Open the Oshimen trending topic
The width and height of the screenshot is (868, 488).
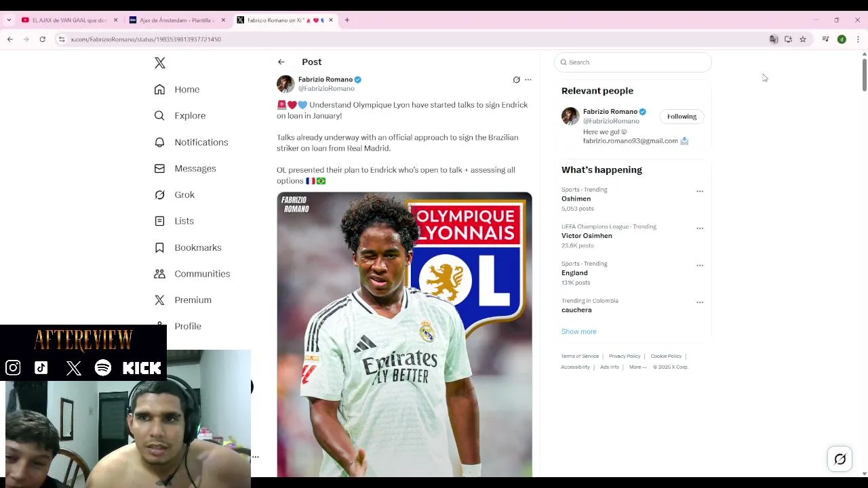pyautogui.click(x=576, y=199)
